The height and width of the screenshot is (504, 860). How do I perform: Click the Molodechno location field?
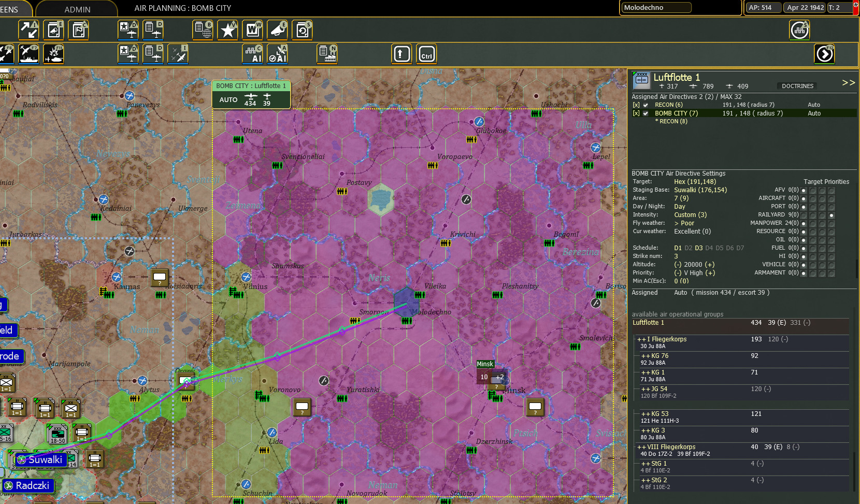[x=656, y=8]
